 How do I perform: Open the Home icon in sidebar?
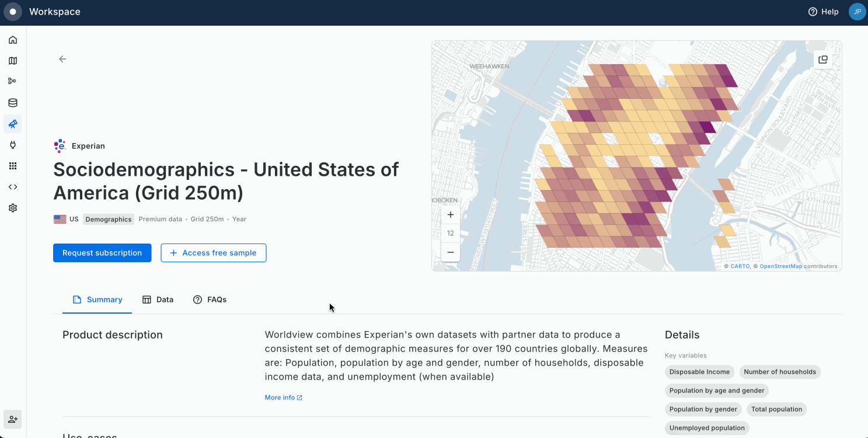click(13, 40)
